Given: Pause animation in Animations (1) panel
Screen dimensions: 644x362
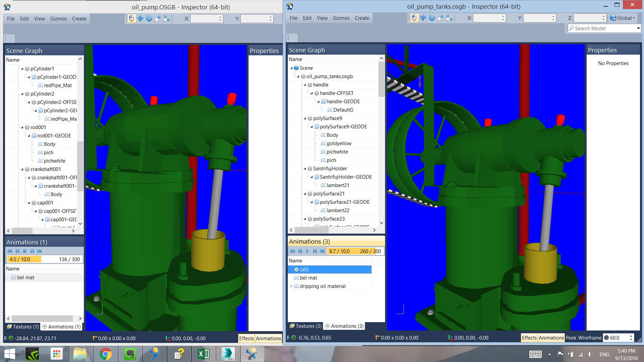Looking at the screenshot, I should coord(24,251).
